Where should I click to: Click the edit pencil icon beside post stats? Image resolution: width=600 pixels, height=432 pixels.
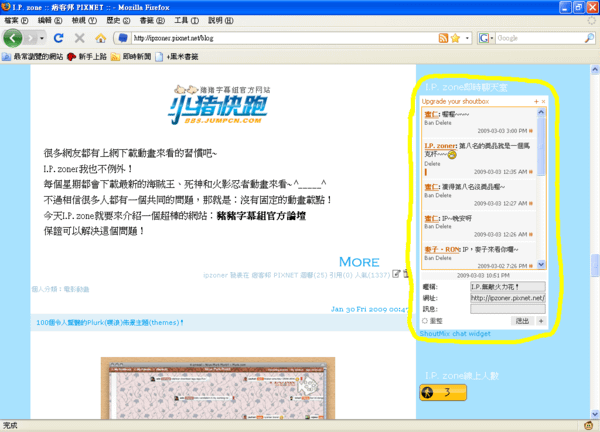396,274
